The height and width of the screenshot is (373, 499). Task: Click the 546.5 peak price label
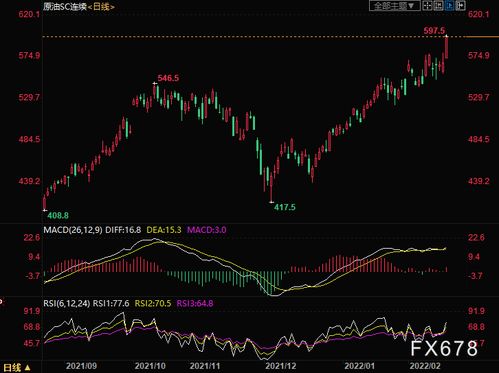coord(168,78)
